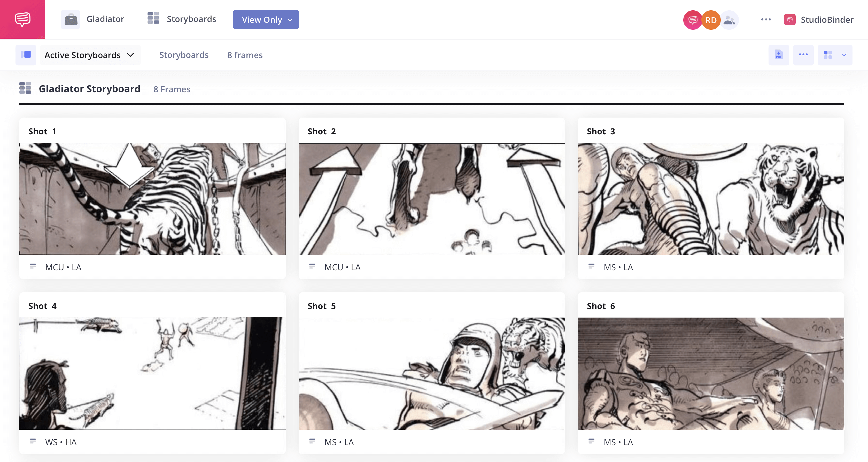Click the description icon under Shot 2

tap(312, 266)
